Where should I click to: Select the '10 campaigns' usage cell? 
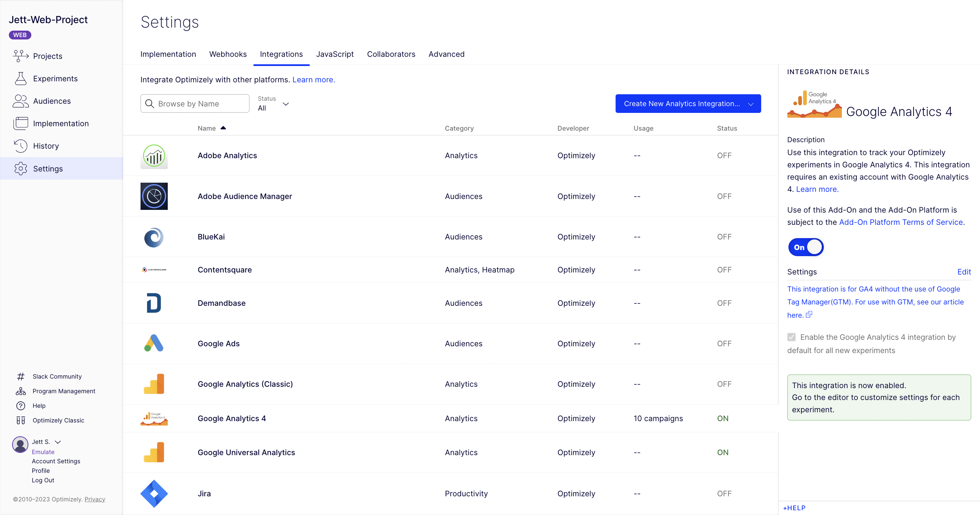(x=658, y=418)
